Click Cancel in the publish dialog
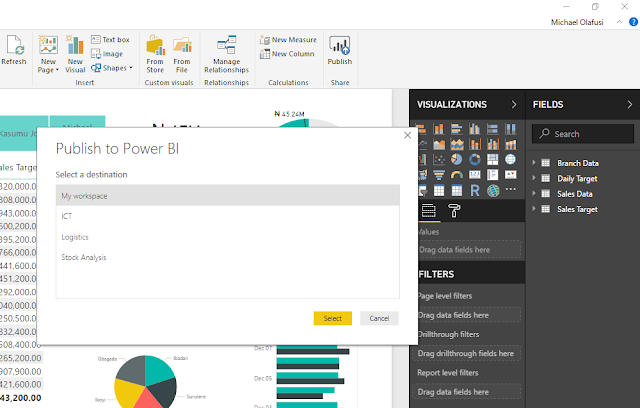Screen dimensions: 640x408 (x=379, y=318)
